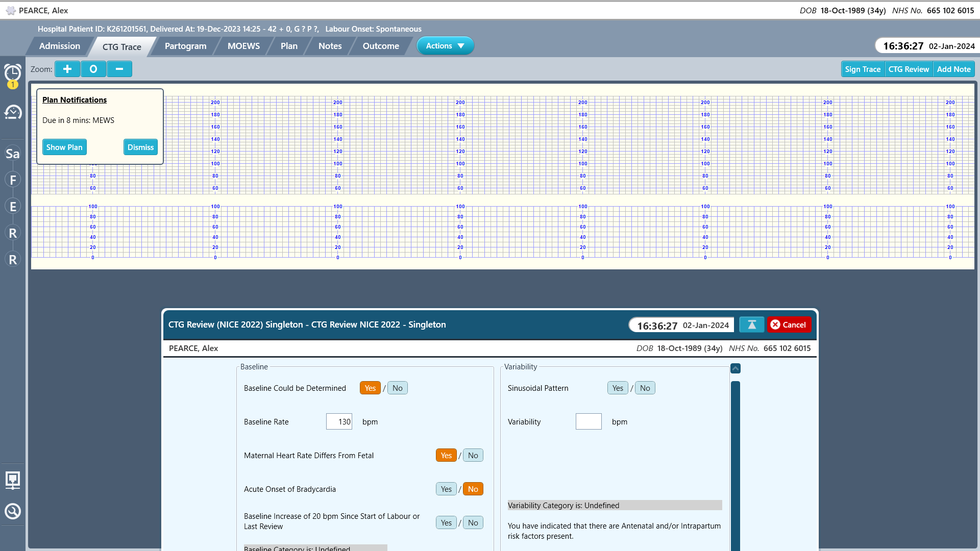This screenshot has height=551, width=980.
Task: Open the MOEWS tab
Action: click(243, 46)
